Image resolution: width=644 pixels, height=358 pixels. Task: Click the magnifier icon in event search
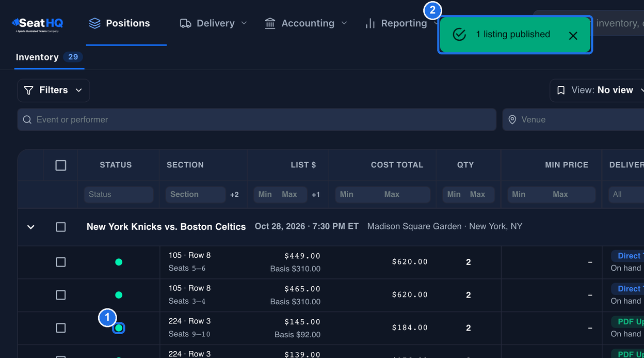click(27, 120)
